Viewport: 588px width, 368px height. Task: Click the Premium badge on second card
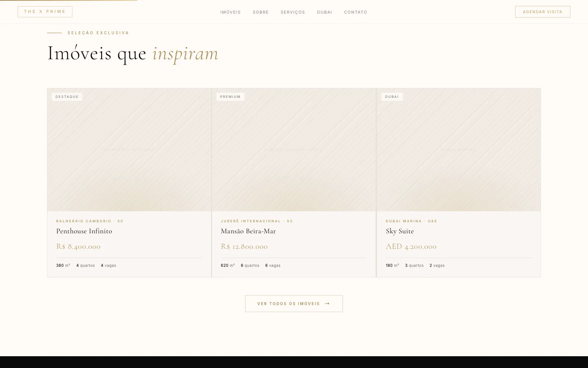pyautogui.click(x=230, y=97)
